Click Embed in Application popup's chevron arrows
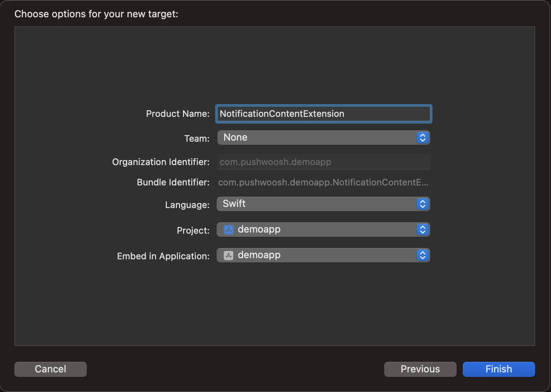This screenshot has width=551, height=392. pyautogui.click(x=423, y=255)
